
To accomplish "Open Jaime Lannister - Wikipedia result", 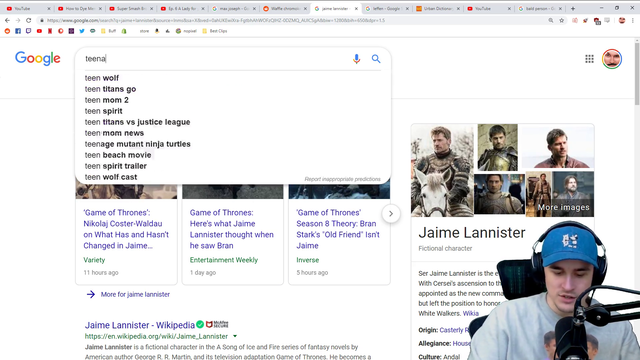I will (x=140, y=325).
